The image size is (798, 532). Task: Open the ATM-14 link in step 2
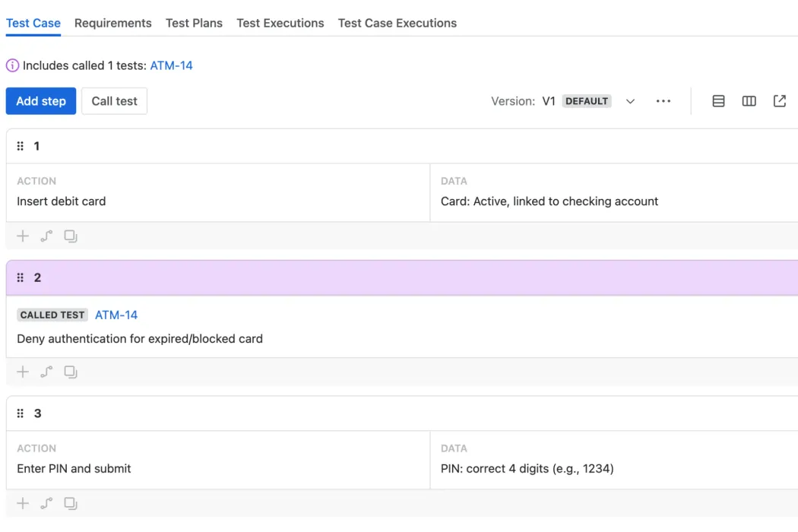[116, 315]
